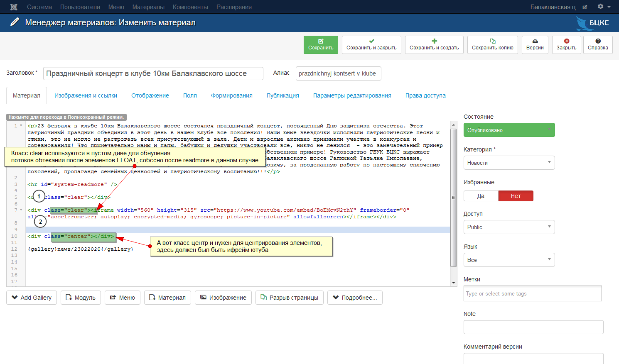Open the Доступ Public dropdown
Screen dimensions: 619x364
pyautogui.click(x=509, y=227)
